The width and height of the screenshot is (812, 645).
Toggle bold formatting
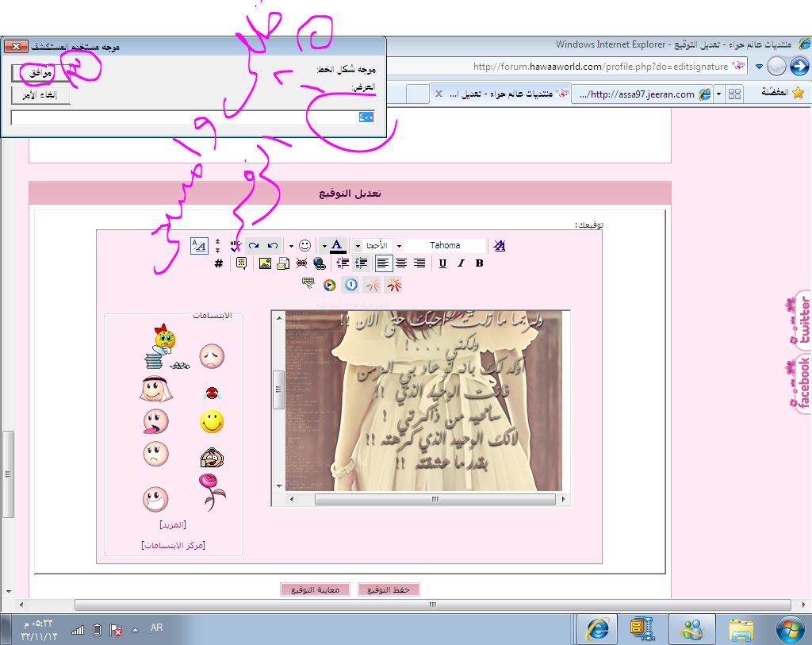coord(479,263)
